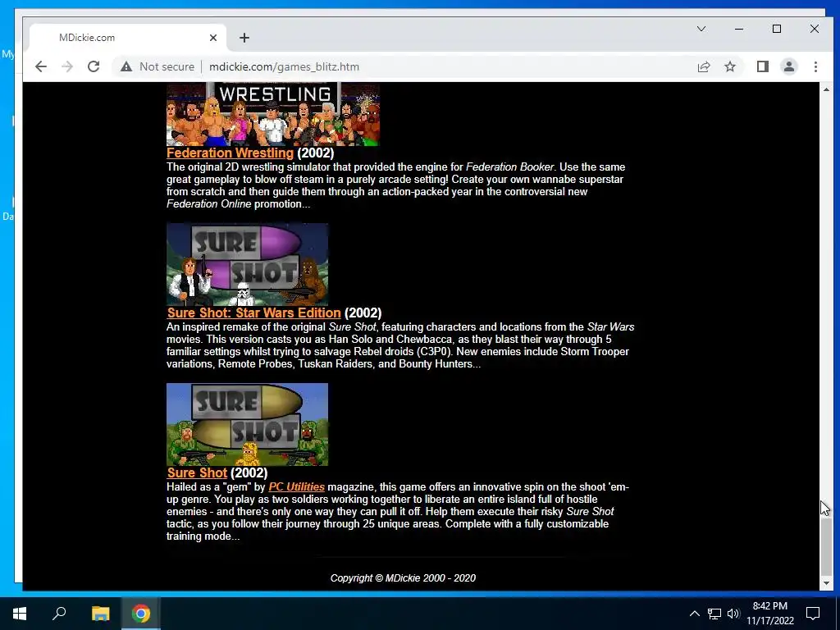The height and width of the screenshot is (630, 840).
Task: Click the forward navigation arrow
Action: 67,66
